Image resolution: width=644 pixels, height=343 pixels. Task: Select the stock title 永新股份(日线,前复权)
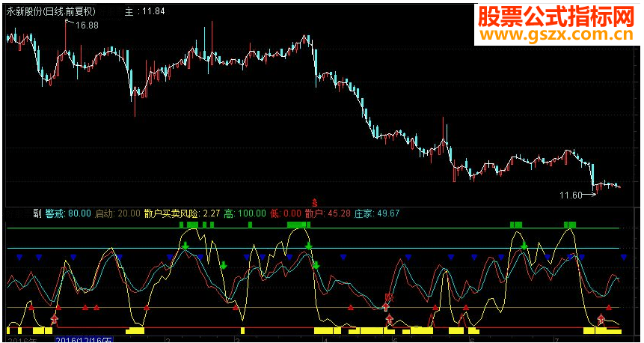[51, 11]
